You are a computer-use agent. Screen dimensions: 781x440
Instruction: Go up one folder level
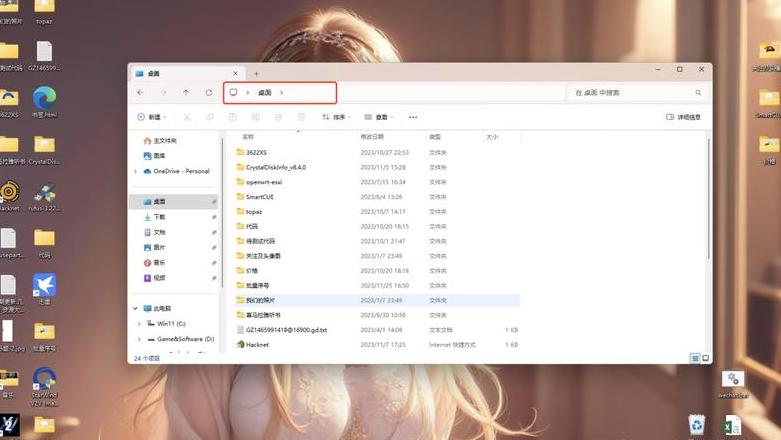186,92
